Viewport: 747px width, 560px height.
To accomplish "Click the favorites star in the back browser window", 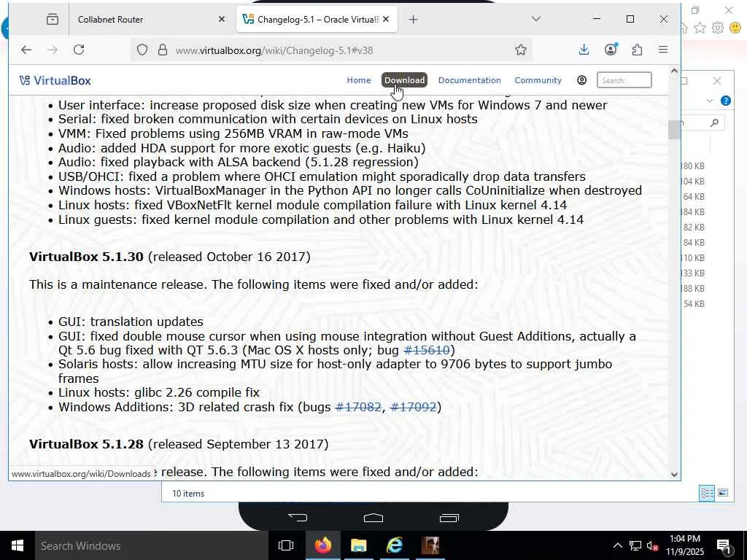I will pyautogui.click(x=700, y=28).
